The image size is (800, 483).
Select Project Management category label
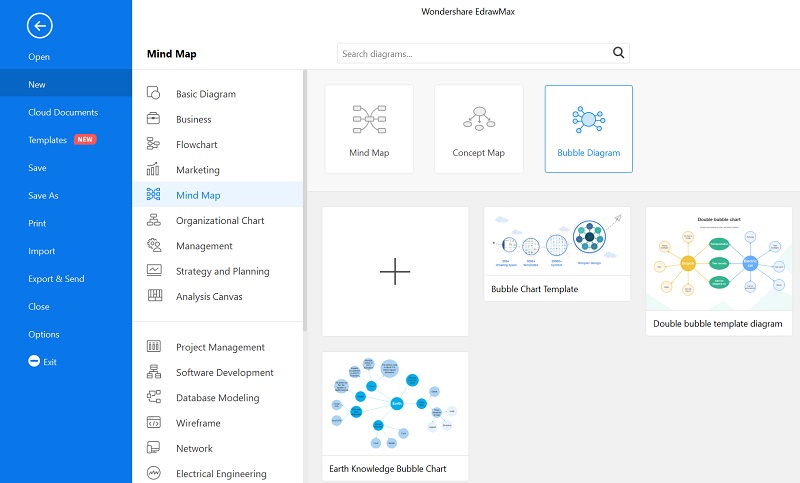pyautogui.click(x=220, y=347)
